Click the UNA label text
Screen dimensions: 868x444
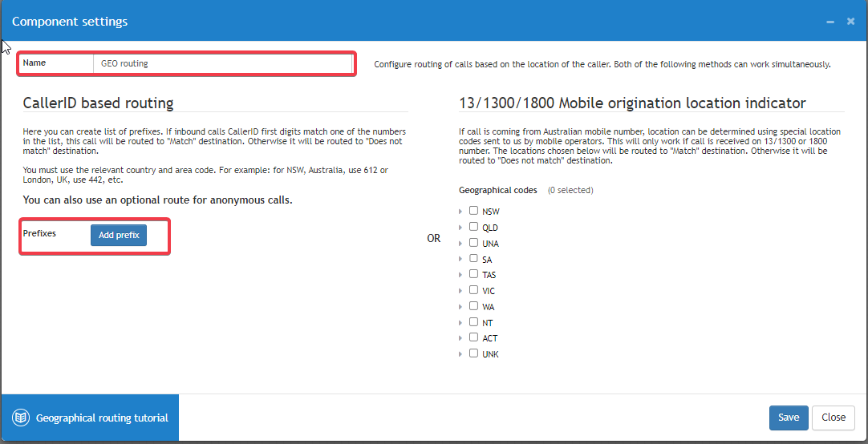coord(490,244)
